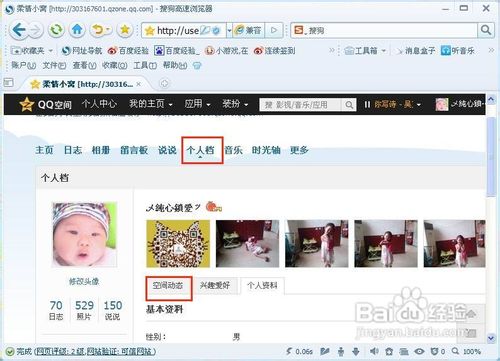The height and width of the screenshot is (361, 500).
Task: Click the skin shirt icon after 帮助
Action: tap(197, 66)
